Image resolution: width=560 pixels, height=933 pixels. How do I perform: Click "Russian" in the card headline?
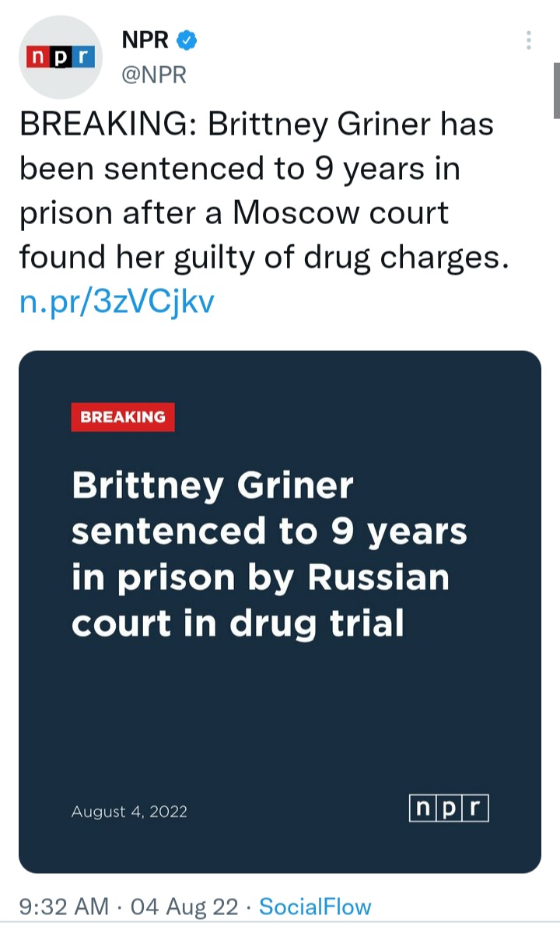click(x=379, y=577)
